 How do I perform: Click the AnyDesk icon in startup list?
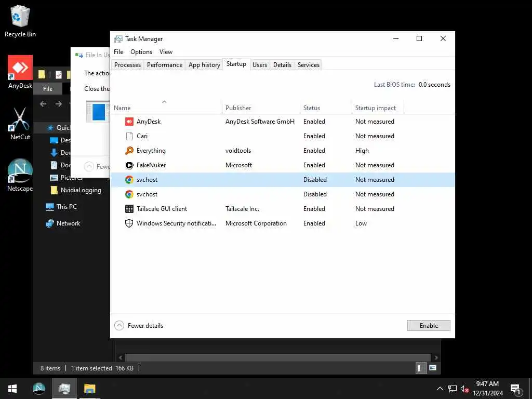[129, 122]
